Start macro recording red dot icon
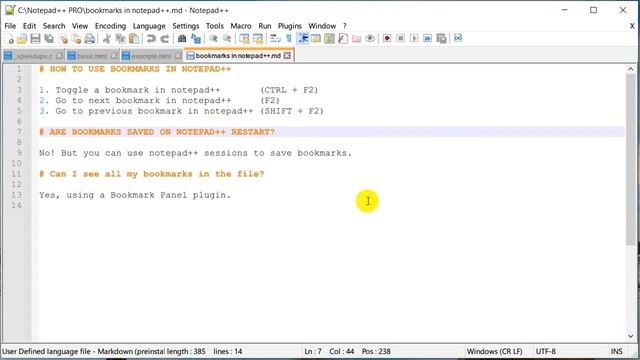Screen dimensions: 640x360 pos(387,39)
